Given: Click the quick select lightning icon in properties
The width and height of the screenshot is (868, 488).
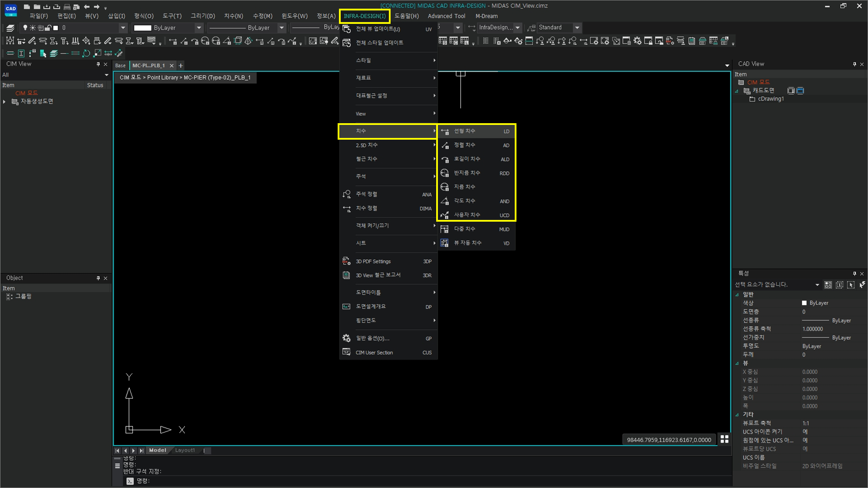Looking at the screenshot, I should coord(862,285).
